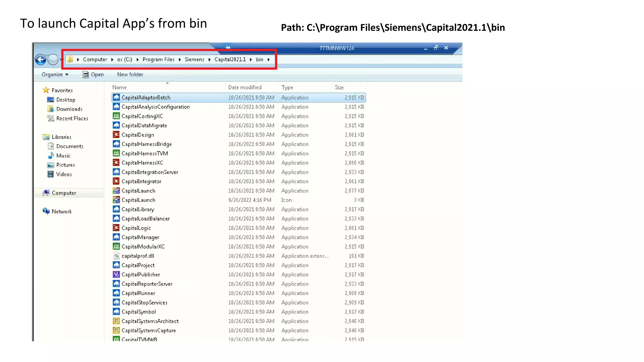Click the Forward navigation arrow button
The image size is (644, 362).
pos(53,59)
